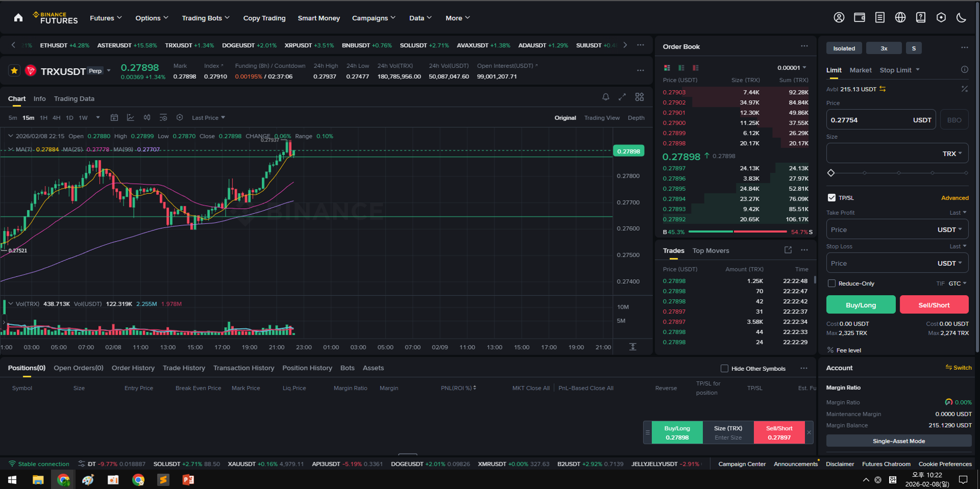The width and height of the screenshot is (980, 489).
Task: Click the red Sell/Short button in order panel
Action: coord(934,305)
